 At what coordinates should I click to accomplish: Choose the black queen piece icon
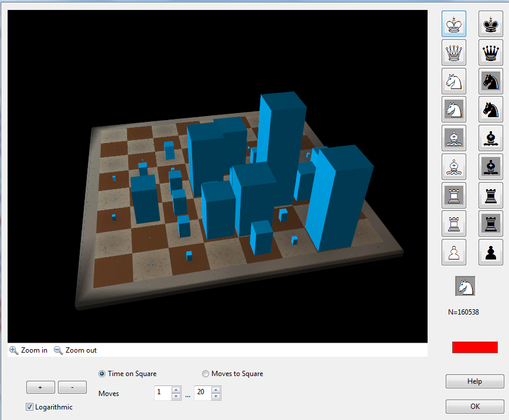pos(491,53)
